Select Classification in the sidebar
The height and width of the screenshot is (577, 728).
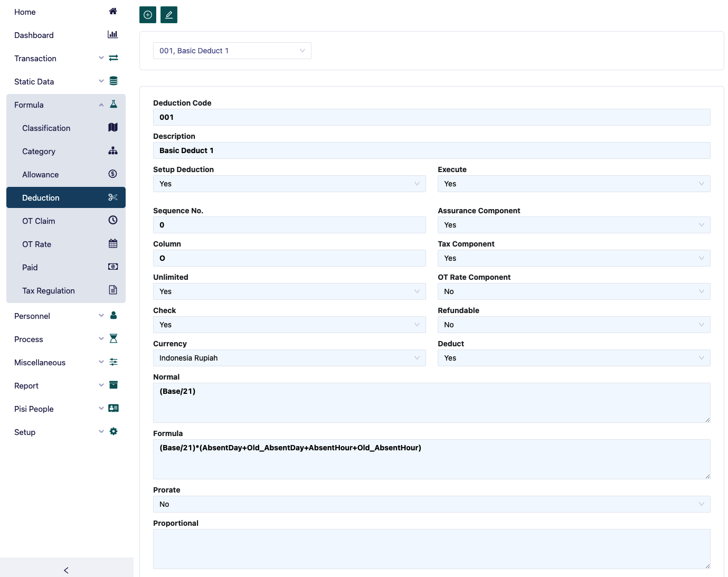pyautogui.click(x=46, y=128)
